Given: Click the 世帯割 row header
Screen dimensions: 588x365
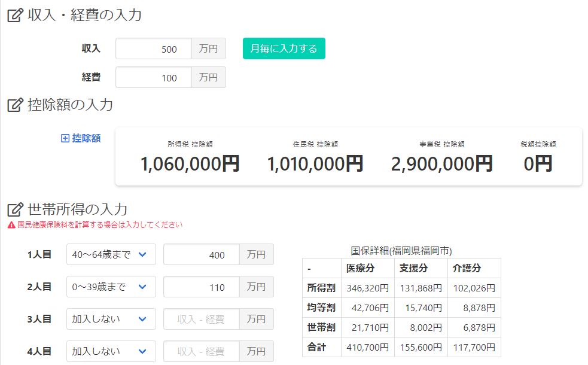Looking at the screenshot, I should pyautogui.click(x=321, y=327).
